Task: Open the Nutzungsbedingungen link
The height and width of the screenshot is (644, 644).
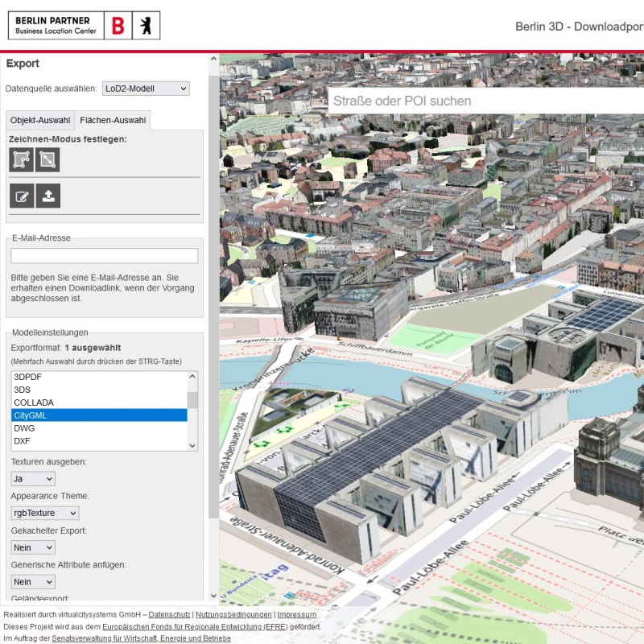Action: (x=233, y=614)
